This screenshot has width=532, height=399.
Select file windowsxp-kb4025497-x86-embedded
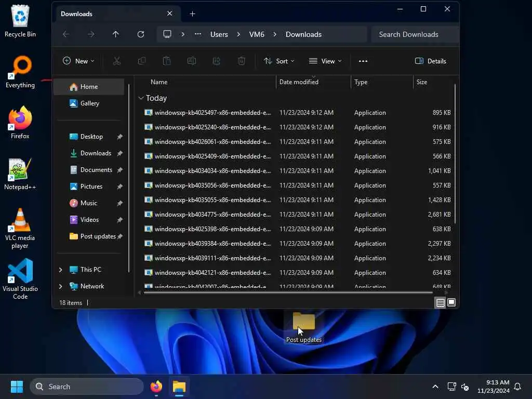298,113
